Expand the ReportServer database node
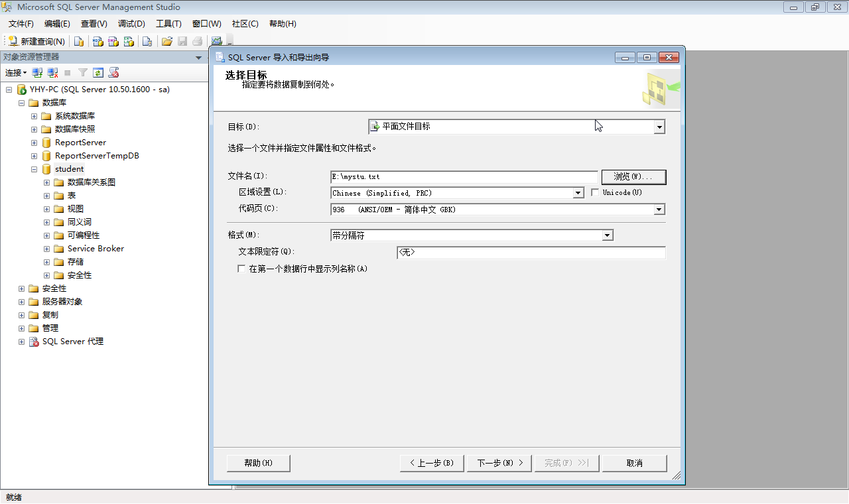This screenshot has width=849, height=504. point(34,143)
